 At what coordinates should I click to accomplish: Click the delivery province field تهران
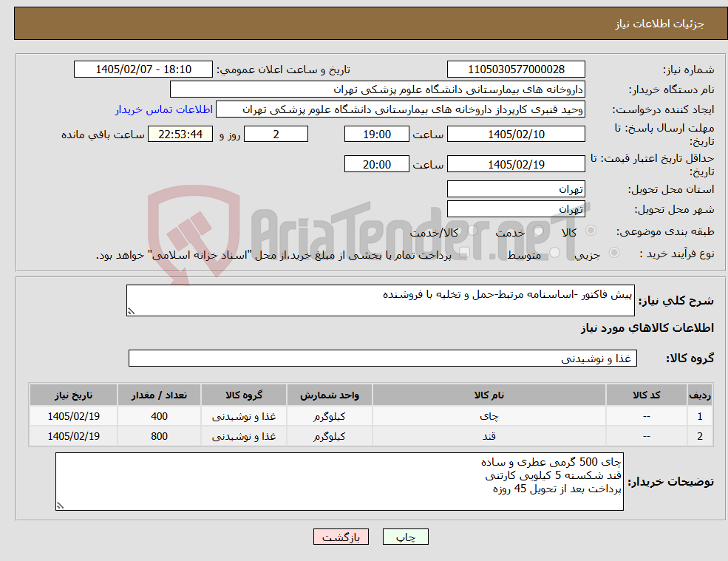pyautogui.click(x=516, y=189)
